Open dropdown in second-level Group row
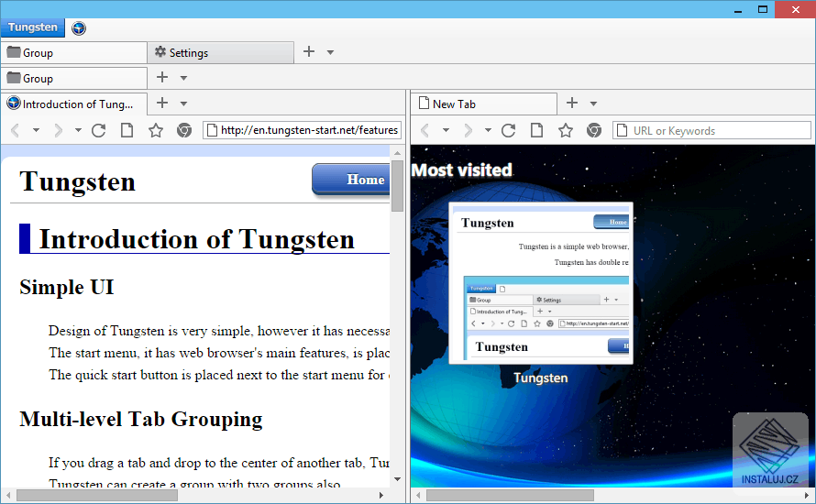The width and height of the screenshot is (816, 504). click(183, 78)
